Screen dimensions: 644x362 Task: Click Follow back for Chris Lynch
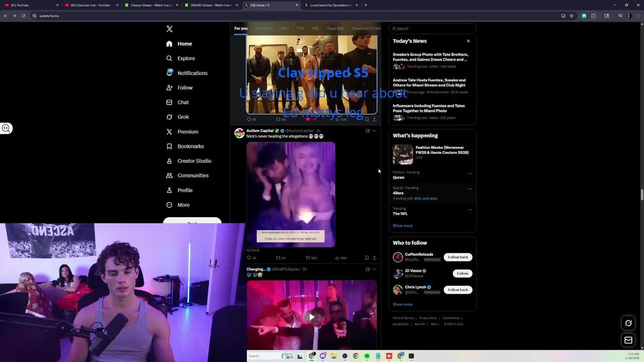tap(458, 290)
